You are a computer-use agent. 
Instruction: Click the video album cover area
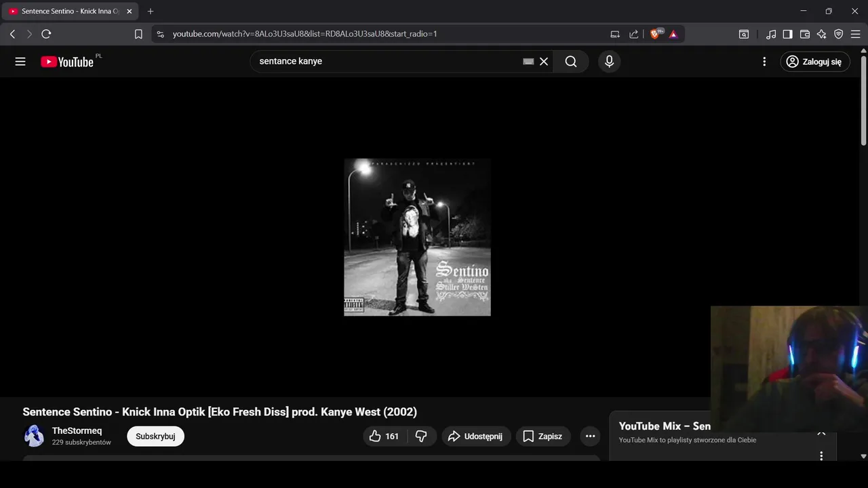[417, 237]
